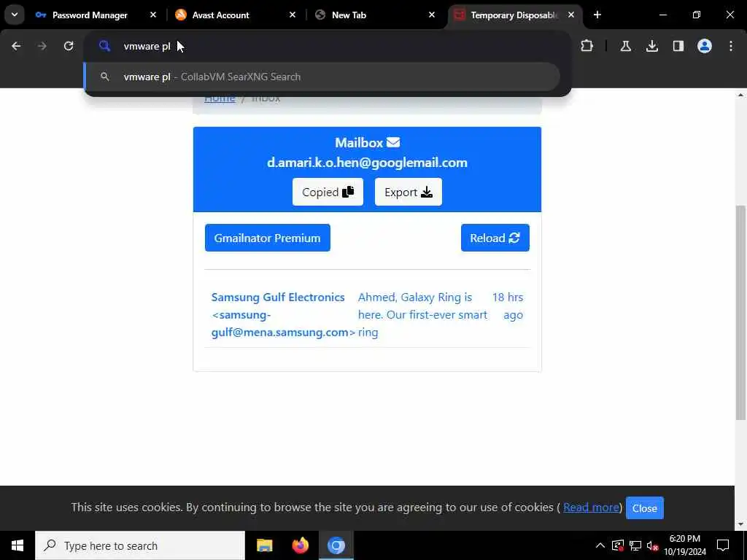Select the 'vmware pl' SearXNG search suggestion
Image resolution: width=747 pixels, height=560 pixels.
322,77
